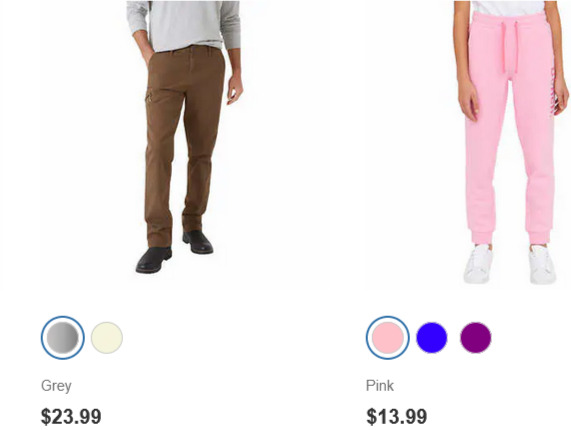
Task: Pick the blue color swatch
Action: (x=432, y=338)
